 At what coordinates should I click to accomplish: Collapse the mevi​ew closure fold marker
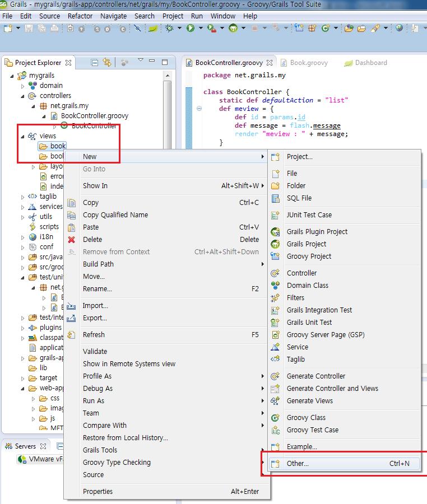[199, 109]
